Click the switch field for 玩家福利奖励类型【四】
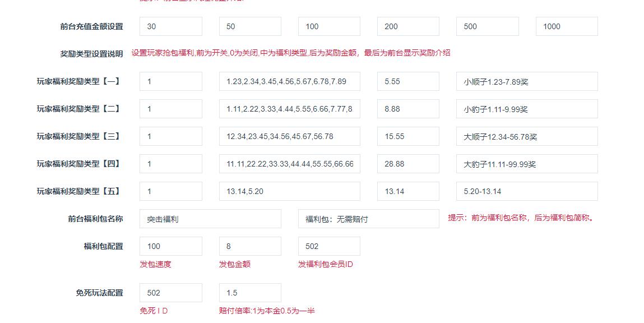This screenshot has width=644, height=323. 171,164
